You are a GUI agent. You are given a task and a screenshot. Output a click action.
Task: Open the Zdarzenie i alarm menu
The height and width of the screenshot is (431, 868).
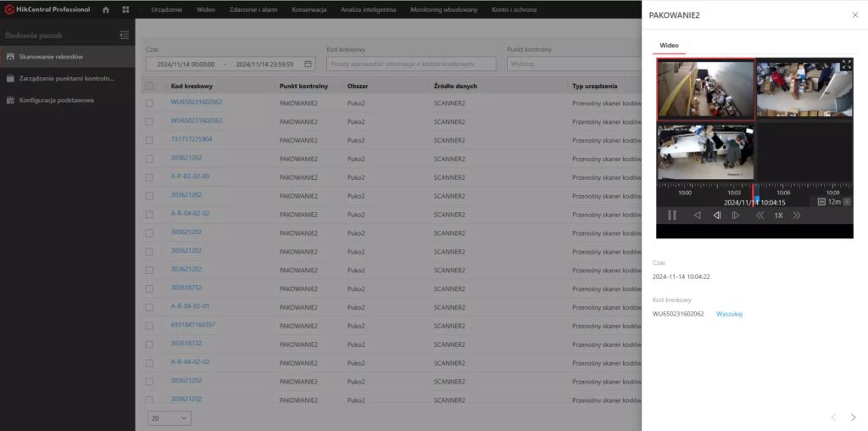pyautogui.click(x=253, y=9)
